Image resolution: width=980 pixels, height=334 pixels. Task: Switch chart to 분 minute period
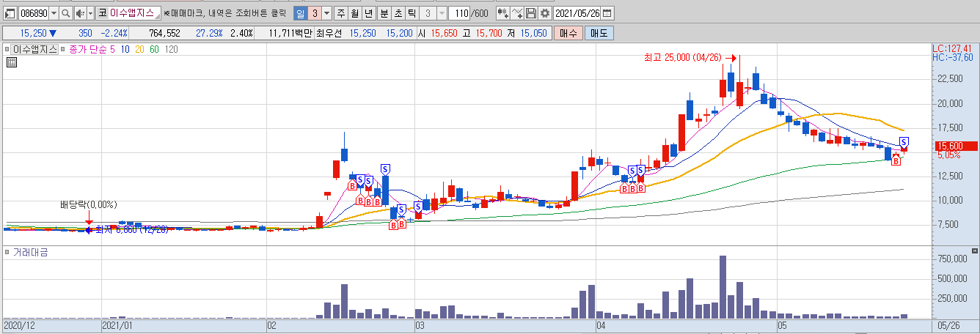coord(384,13)
